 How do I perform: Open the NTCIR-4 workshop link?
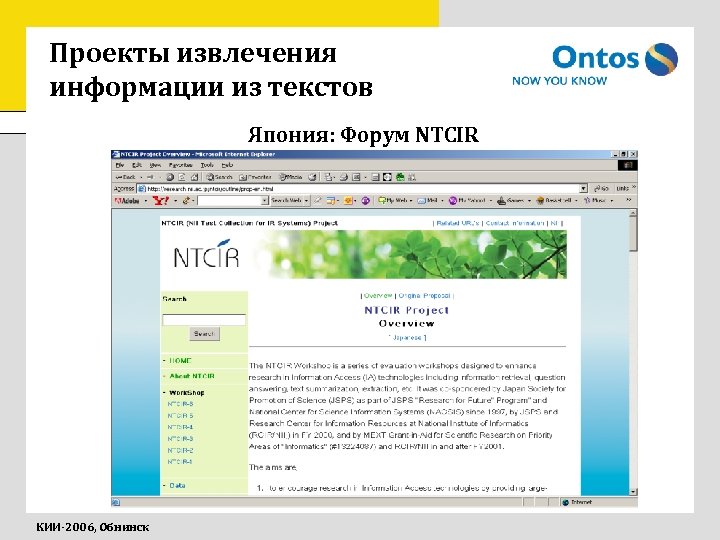click(180, 427)
